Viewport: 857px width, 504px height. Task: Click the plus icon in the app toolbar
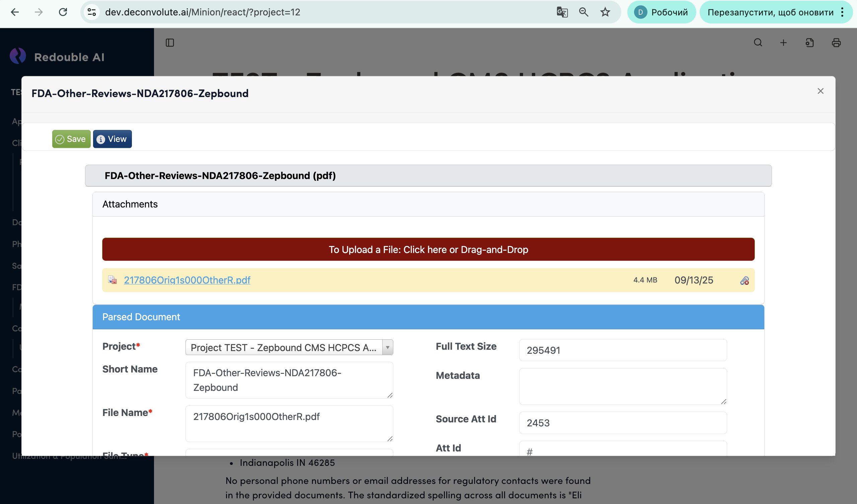click(x=783, y=43)
